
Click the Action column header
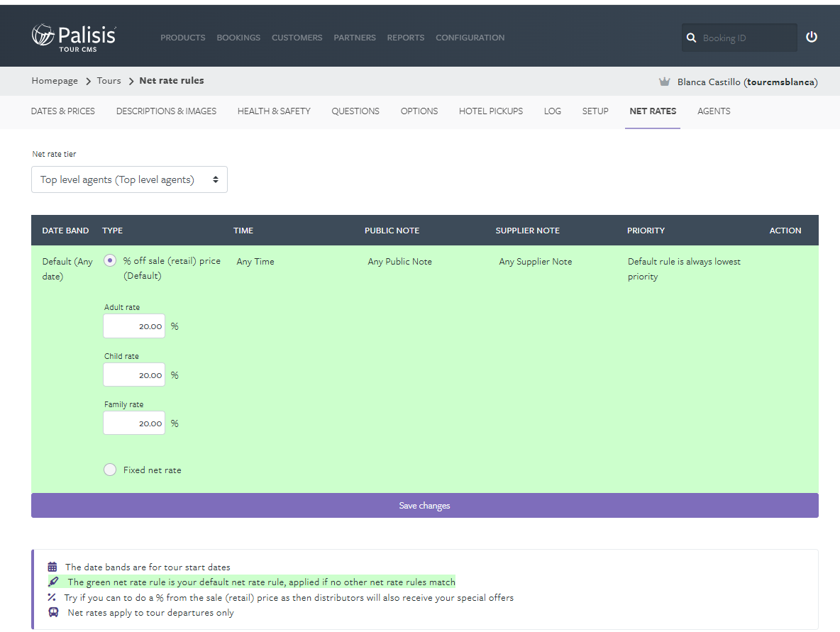[785, 231]
